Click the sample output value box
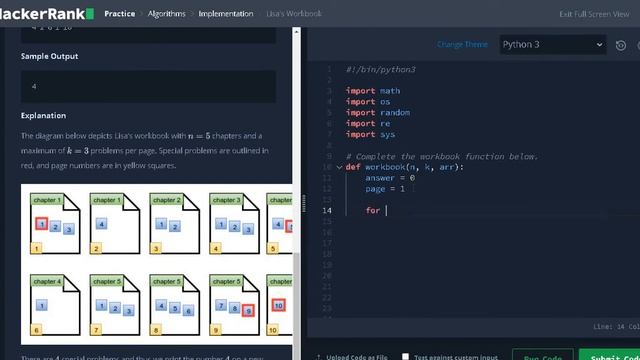 [x=148, y=87]
